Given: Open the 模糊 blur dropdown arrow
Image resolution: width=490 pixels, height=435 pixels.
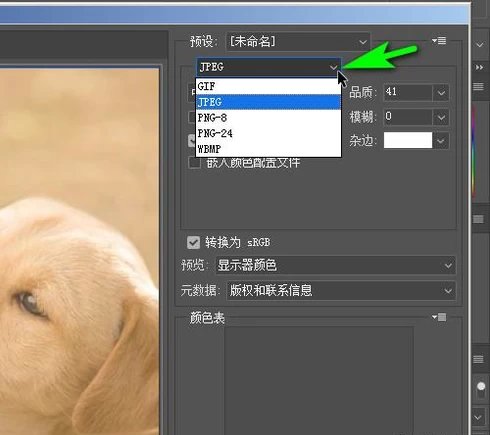Looking at the screenshot, I should coord(441,117).
